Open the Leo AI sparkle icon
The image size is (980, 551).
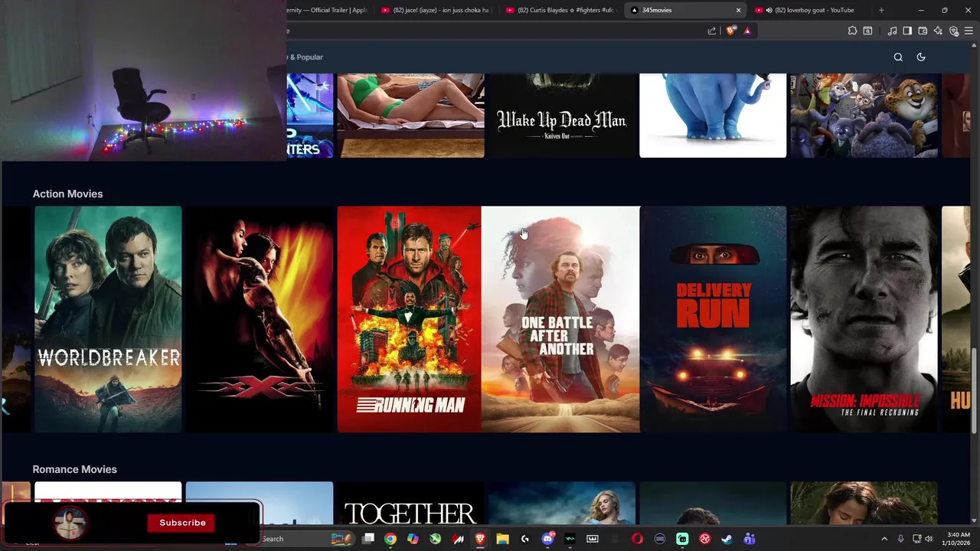[x=938, y=31]
